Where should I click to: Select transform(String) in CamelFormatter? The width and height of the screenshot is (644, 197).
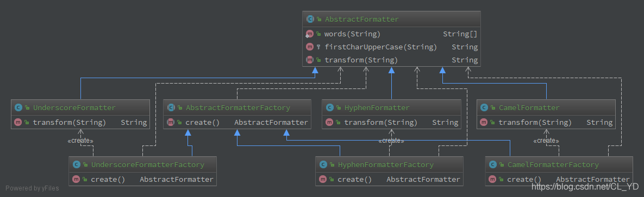(x=535, y=122)
